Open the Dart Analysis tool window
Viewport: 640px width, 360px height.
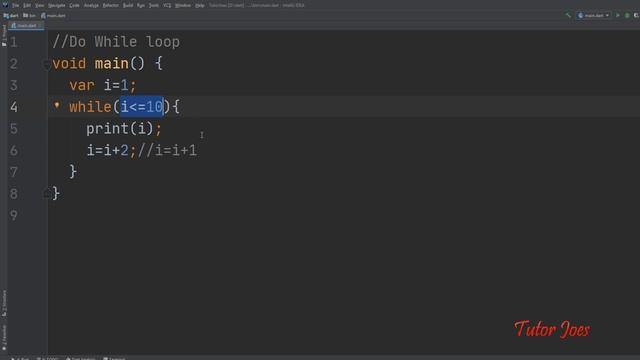tap(81, 358)
